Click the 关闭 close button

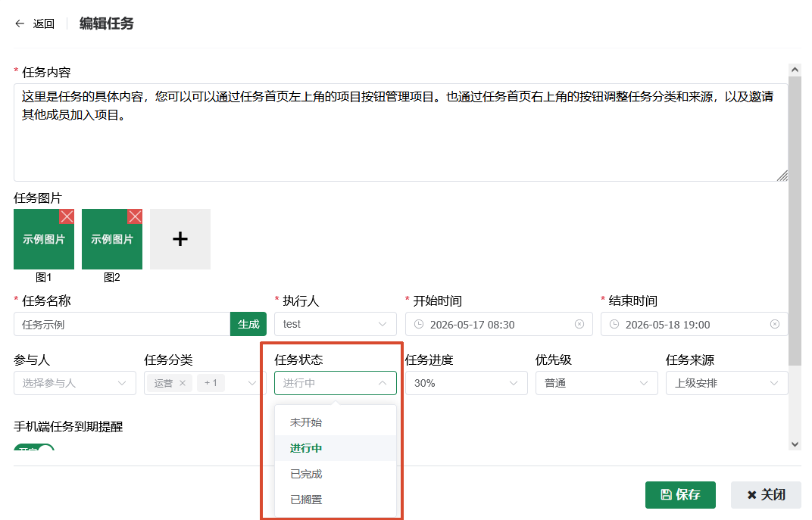(766, 495)
